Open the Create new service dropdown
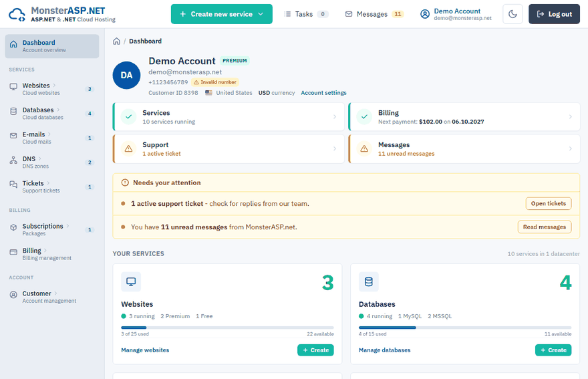The height and width of the screenshot is (379, 588). click(222, 14)
